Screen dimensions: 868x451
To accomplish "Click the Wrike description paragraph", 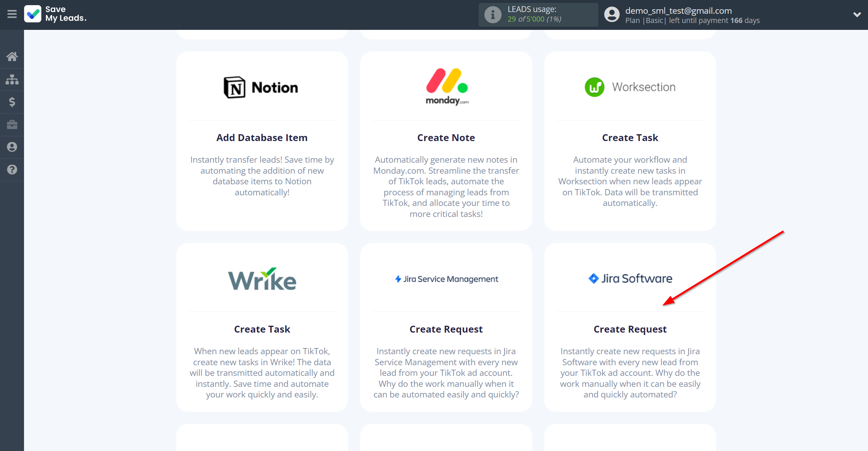I will (x=262, y=373).
